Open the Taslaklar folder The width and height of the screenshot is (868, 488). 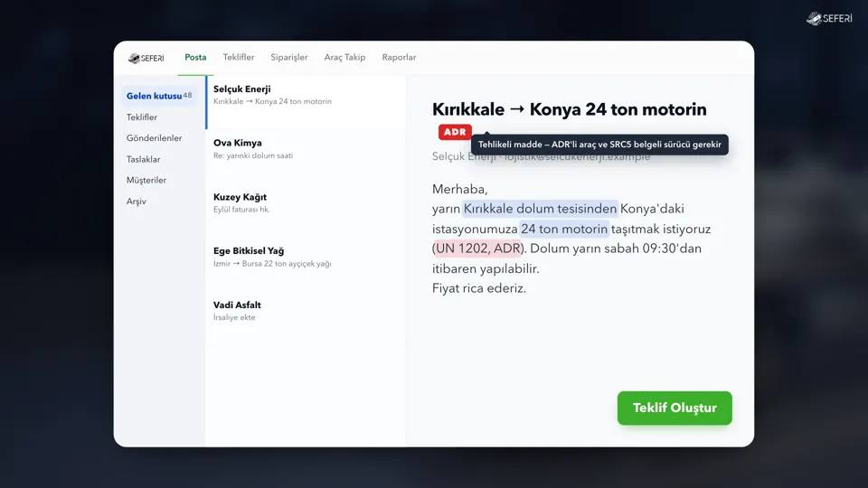[x=144, y=159]
